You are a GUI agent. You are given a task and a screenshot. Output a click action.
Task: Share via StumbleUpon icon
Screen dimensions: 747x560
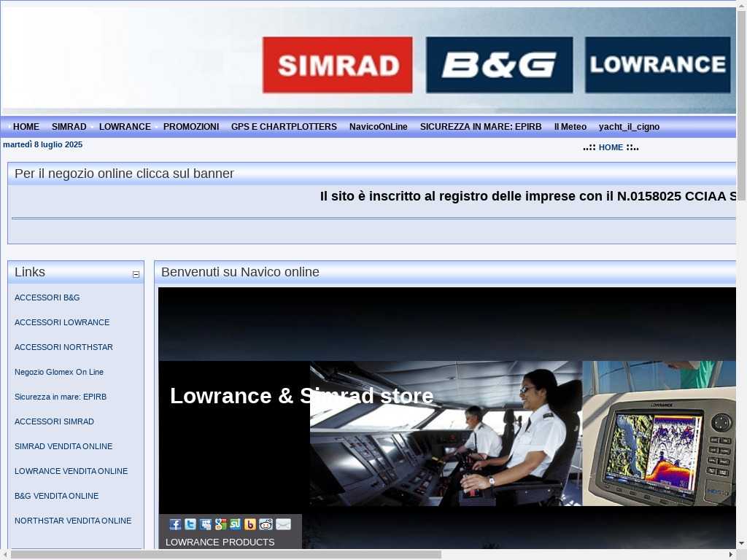pos(236,524)
